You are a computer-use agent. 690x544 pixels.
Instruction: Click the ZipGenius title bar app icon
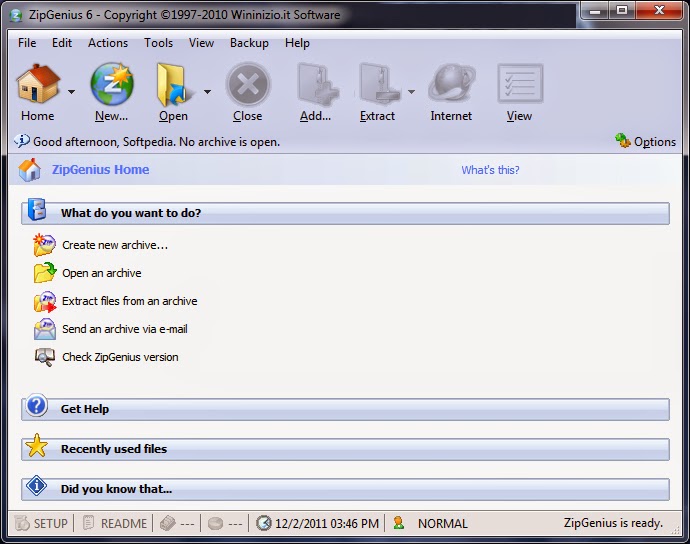point(16,15)
